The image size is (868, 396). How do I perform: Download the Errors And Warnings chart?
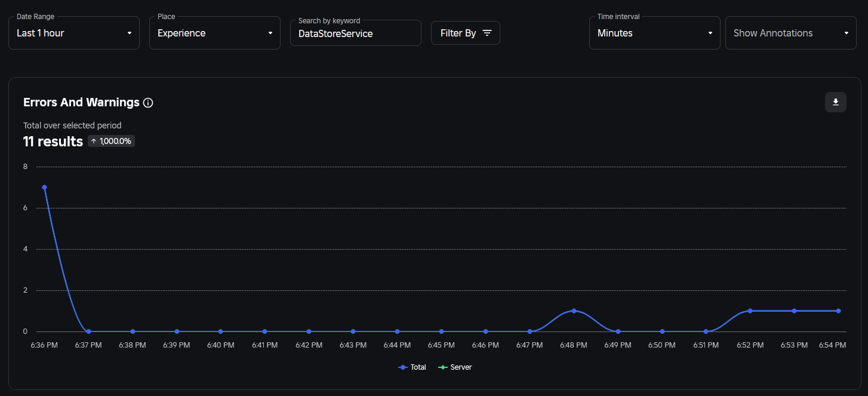point(835,102)
